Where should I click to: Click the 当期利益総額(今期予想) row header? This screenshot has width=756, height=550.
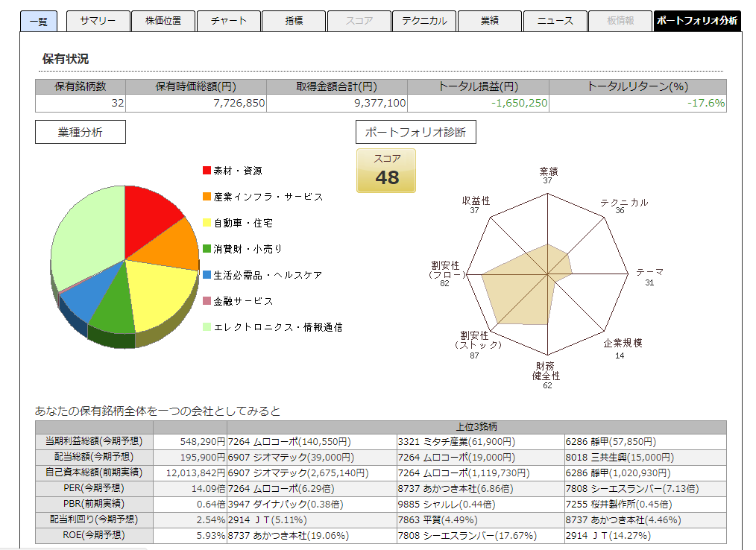pyautogui.click(x=94, y=441)
